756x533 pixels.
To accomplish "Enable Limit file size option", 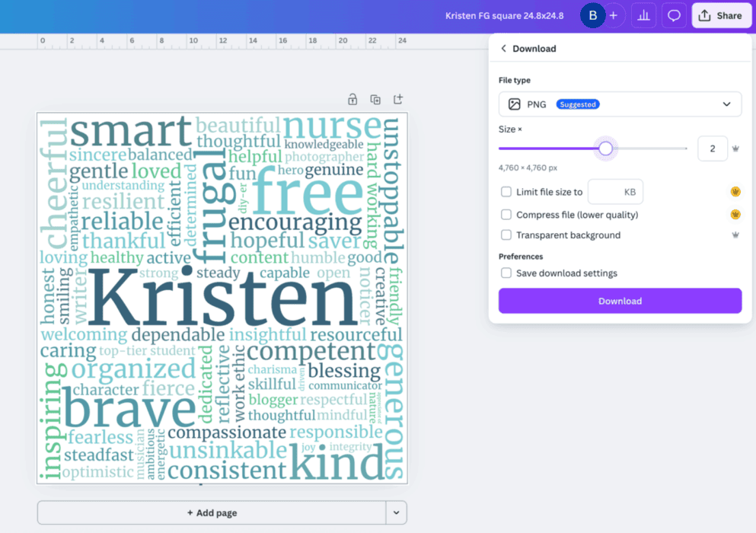I will click(x=506, y=191).
